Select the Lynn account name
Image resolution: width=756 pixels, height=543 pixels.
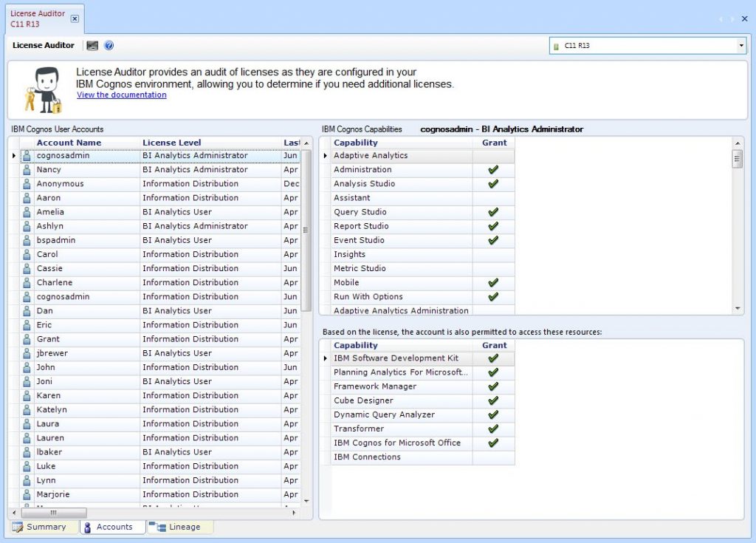[47, 480]
